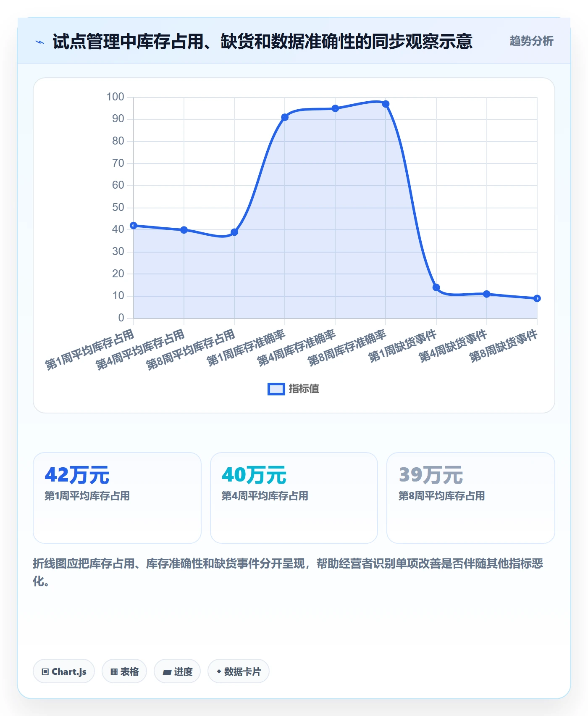Click the 0 y-axis tick label
The width and height of the screenshot is (588, 716).
(x=121, y=318)
